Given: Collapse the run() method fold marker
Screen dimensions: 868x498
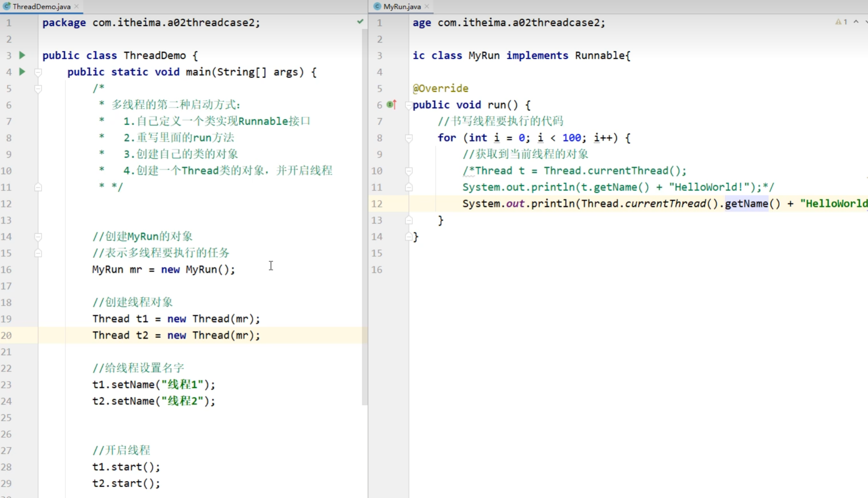Looking at the screenshot, I should pyautogui.click(x=408, y=105).
